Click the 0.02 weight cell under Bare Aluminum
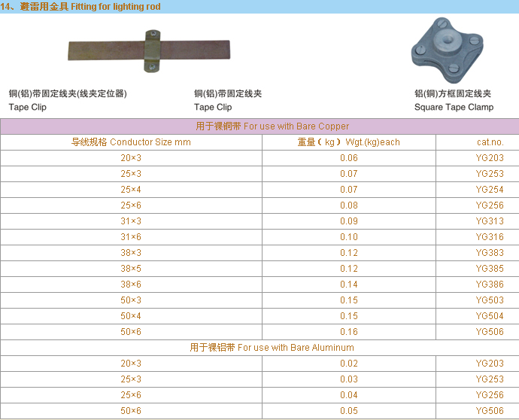The width and height of the screenshot is (519, 420). coord(348,364)
